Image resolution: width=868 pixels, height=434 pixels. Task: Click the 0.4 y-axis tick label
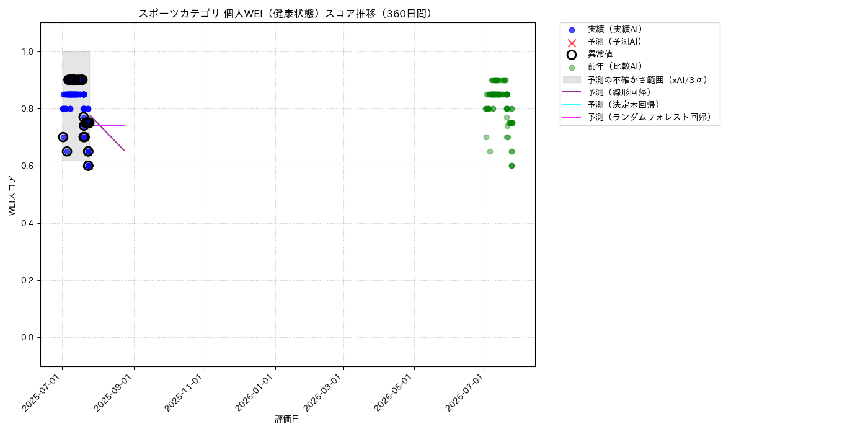pos(27,223)
